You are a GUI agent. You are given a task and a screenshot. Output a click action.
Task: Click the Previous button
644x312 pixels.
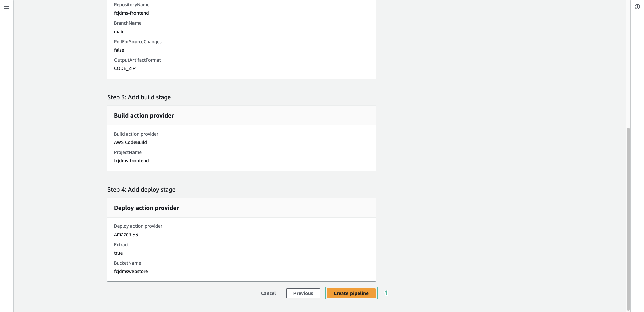click(303, 293)
